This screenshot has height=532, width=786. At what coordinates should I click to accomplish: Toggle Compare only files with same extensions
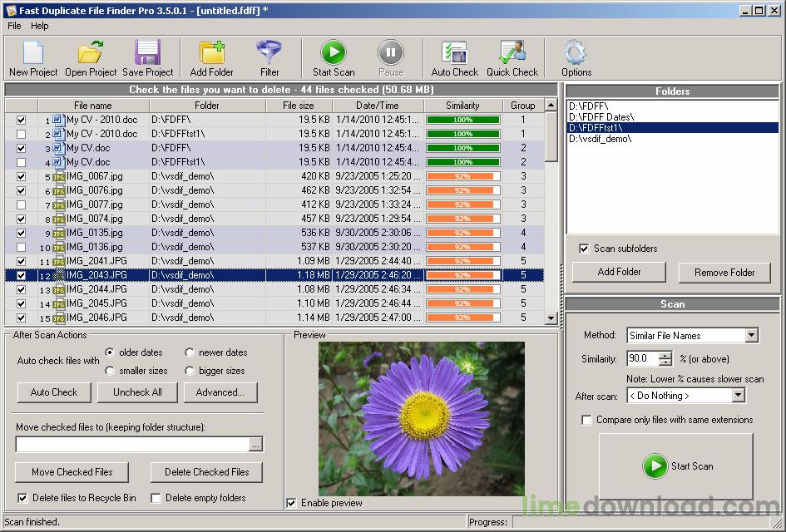(x=586, y=420)
